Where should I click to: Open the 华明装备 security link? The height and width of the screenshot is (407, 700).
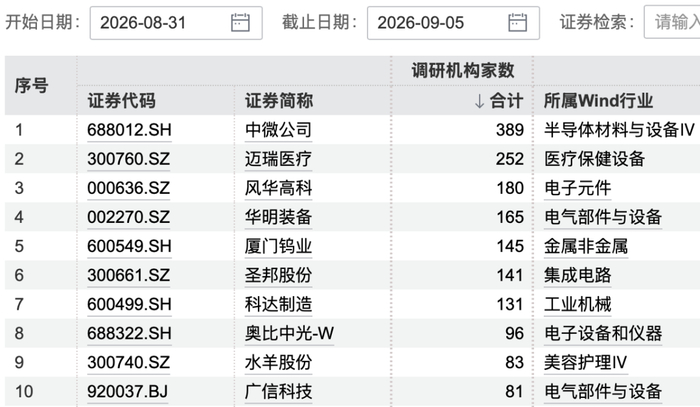(x=278, y=217)
